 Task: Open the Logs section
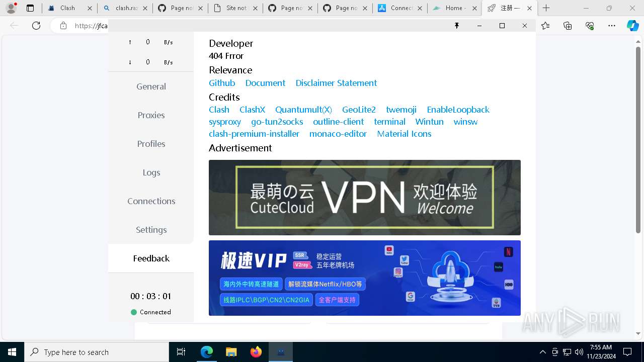point(151,172)
